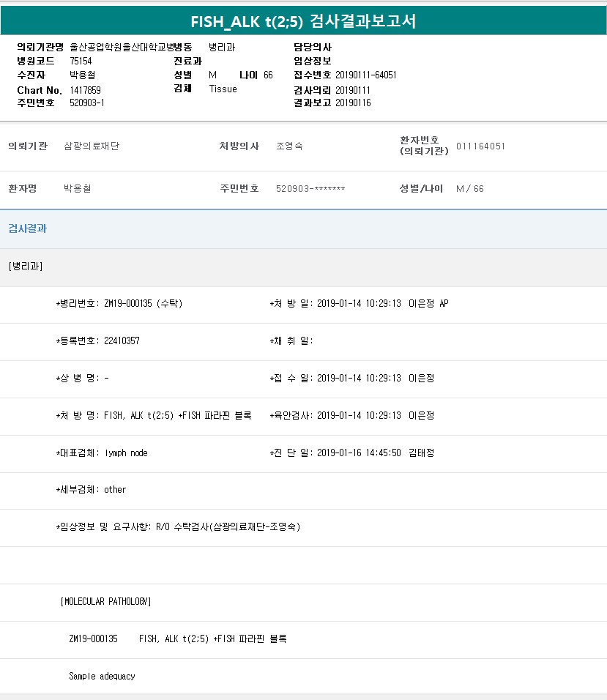Click the 세부검체 other row
Viewport: 607px width, 700px height.
click(x=92, y=489)
